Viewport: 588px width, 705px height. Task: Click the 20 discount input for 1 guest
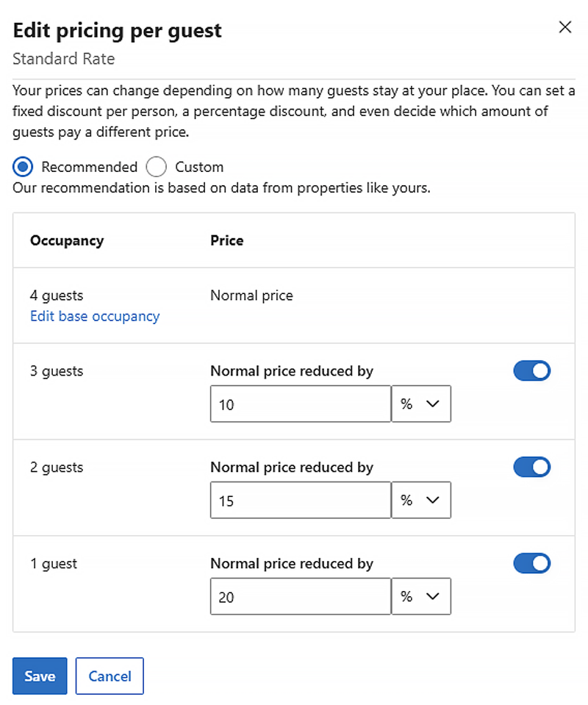(x=300, y=596)
